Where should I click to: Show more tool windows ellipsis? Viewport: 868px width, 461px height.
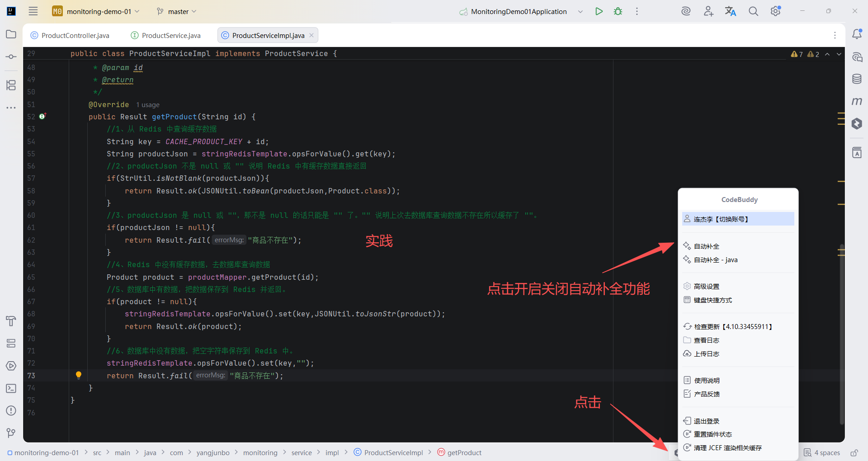tap(11, 108)
